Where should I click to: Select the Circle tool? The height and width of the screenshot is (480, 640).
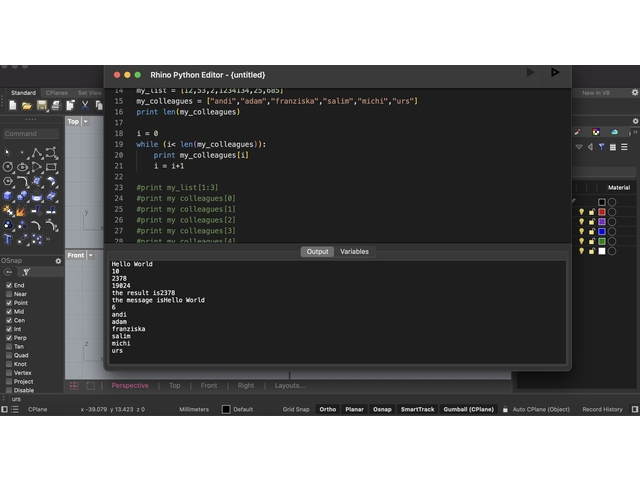8,167
